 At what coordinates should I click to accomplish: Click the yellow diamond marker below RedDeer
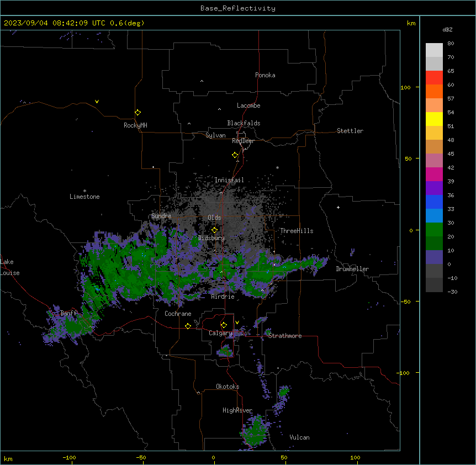235,155
